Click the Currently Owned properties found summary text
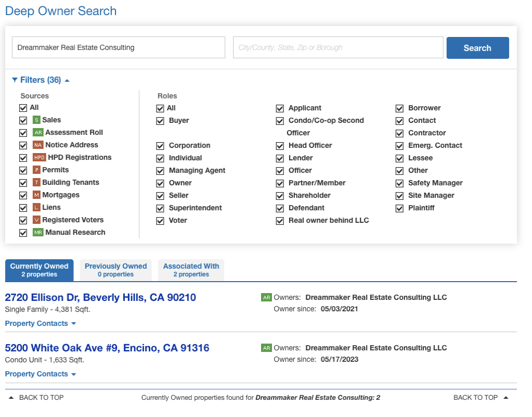This screenshot has width=532, height=417. pos(261,398)
